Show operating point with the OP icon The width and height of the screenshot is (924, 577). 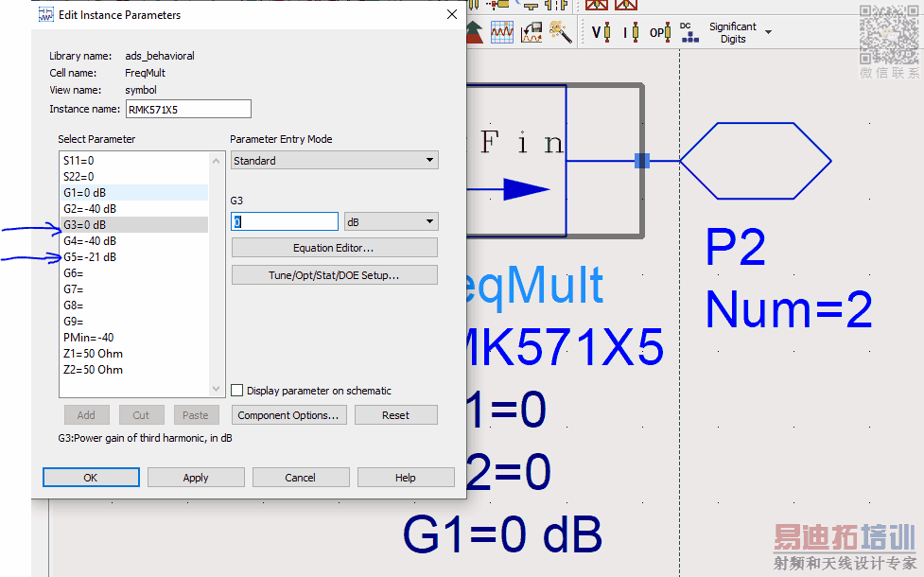pos(660,32)
